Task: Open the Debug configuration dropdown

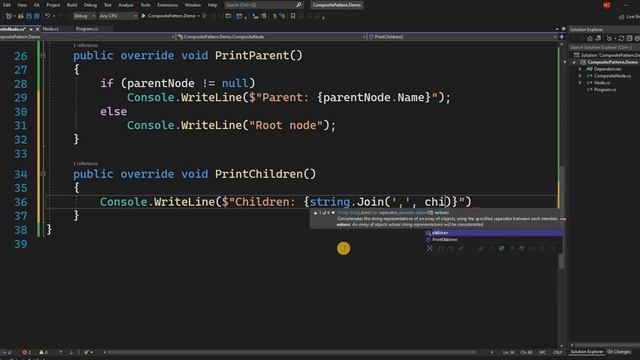Action: point(84,16)
